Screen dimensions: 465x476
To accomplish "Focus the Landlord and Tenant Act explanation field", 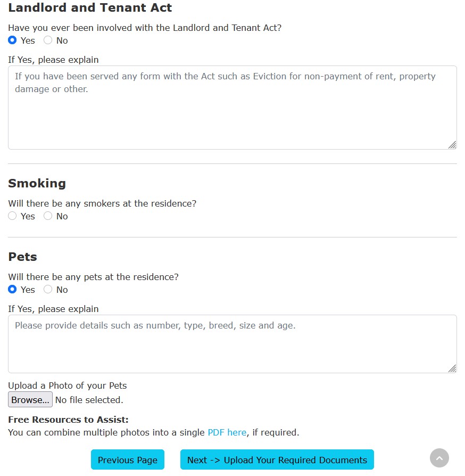I will (x=232, y=108).
